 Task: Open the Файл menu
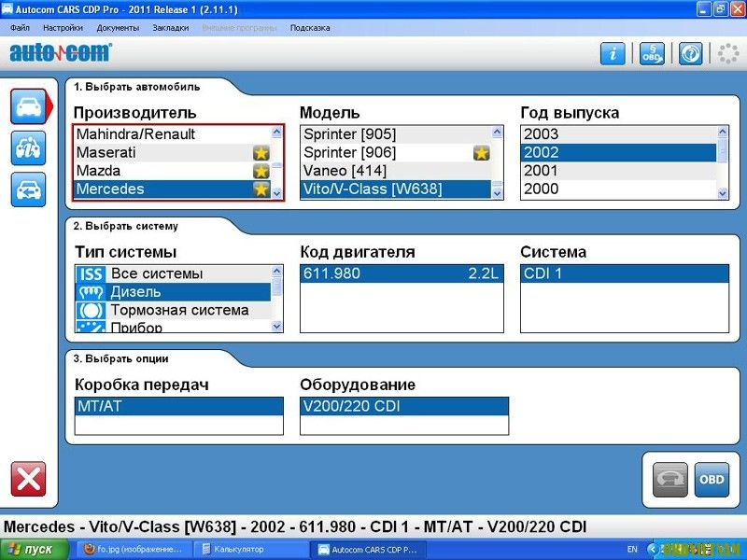click(20, 28)
